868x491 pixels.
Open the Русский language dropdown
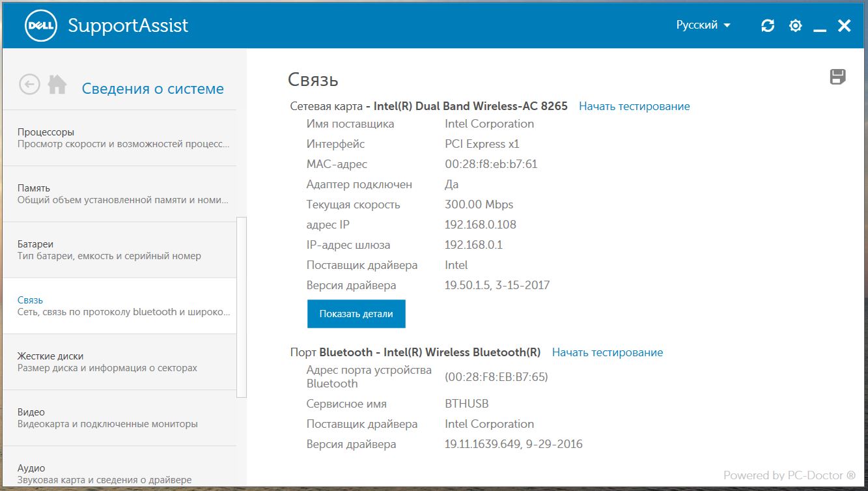(703, 25)
